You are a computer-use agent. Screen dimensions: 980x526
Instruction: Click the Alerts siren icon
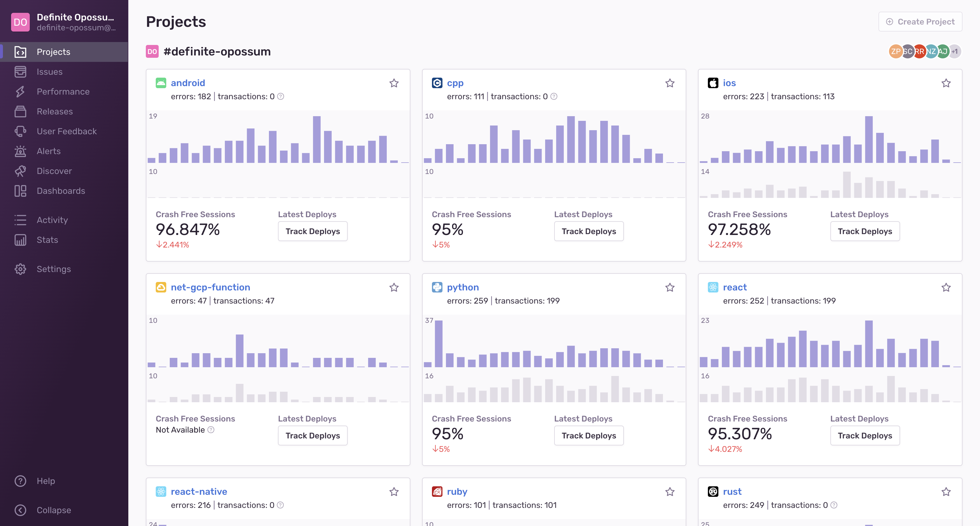coord(20,151)
